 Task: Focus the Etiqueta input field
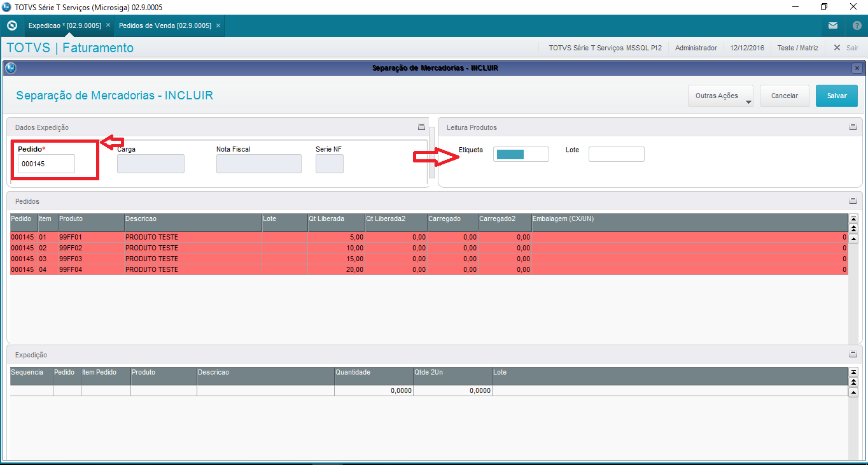521,154
